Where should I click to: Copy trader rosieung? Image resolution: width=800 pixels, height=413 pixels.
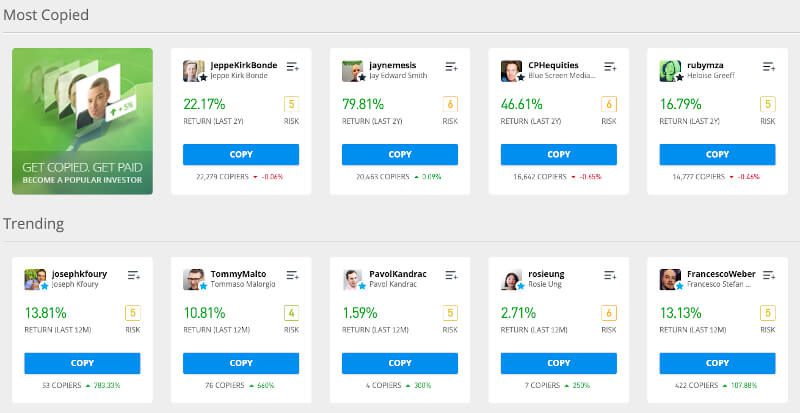pos(559,363)
